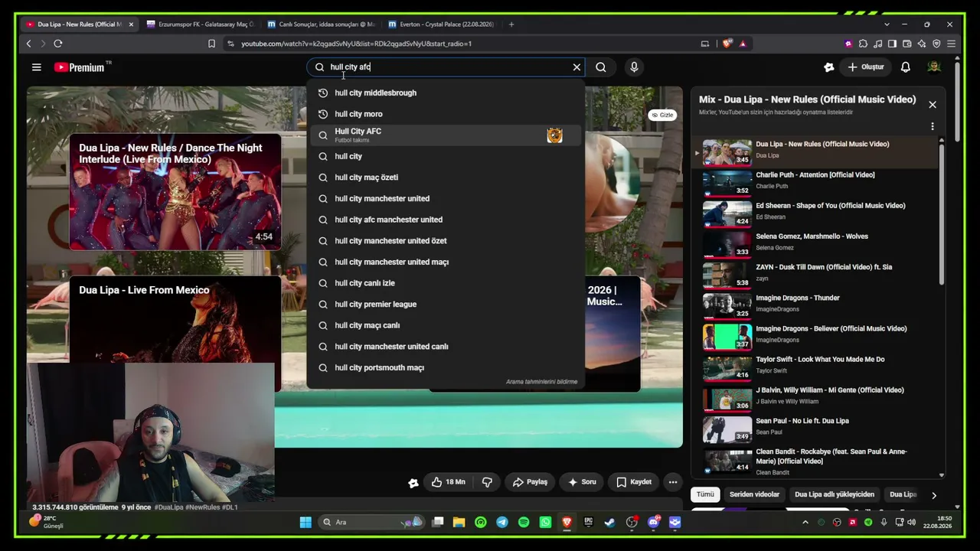Switch to Canlı Sonuçlar browser tab
Image resolution: width=980 pixels, height=551 pixels.
320,24
